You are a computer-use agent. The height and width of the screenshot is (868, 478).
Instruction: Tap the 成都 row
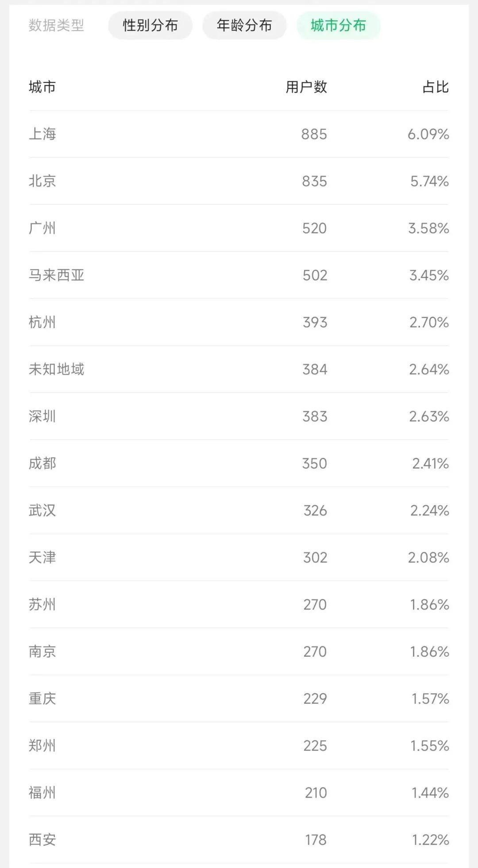coord(42,463)
